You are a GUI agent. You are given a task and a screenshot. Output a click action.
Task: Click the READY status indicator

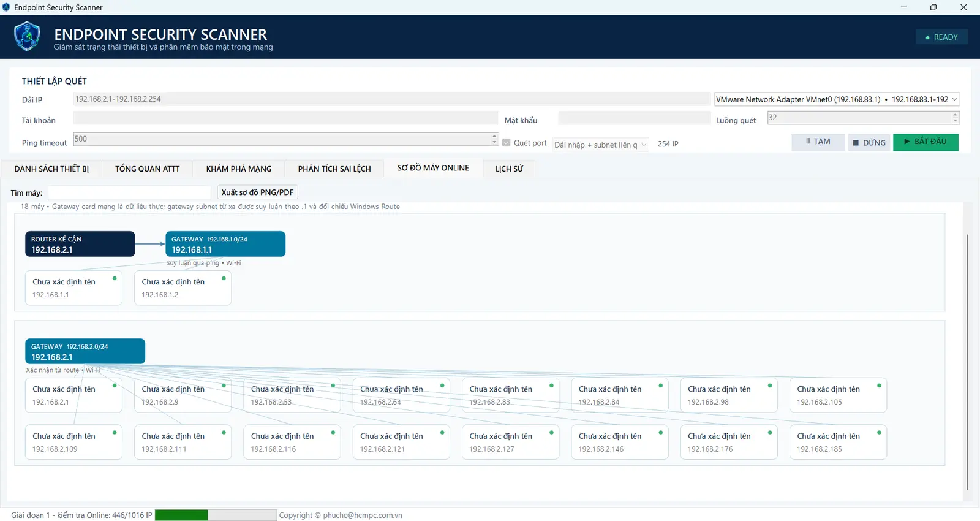[941, 37]
